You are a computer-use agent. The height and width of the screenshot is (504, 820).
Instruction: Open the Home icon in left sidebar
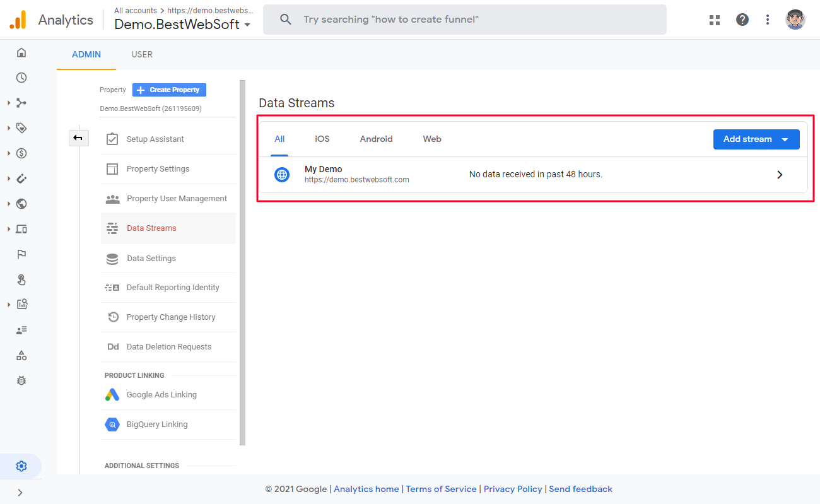coord(21,52)
